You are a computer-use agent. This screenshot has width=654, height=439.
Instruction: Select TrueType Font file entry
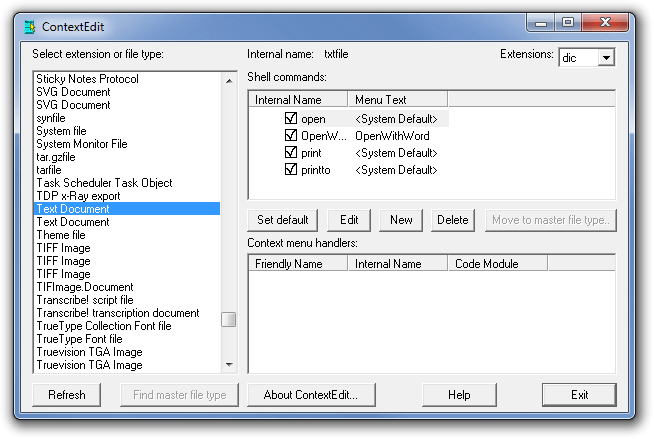point(79,339)
